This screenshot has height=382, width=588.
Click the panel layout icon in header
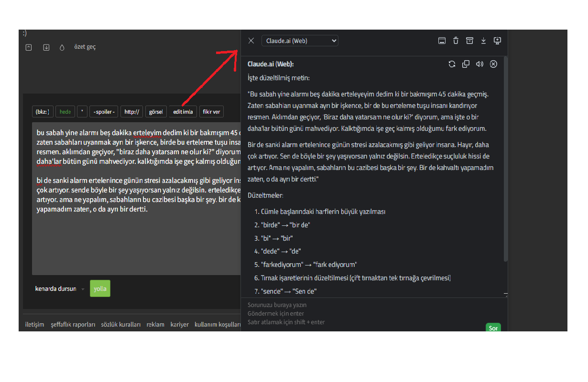pos(442,41)
